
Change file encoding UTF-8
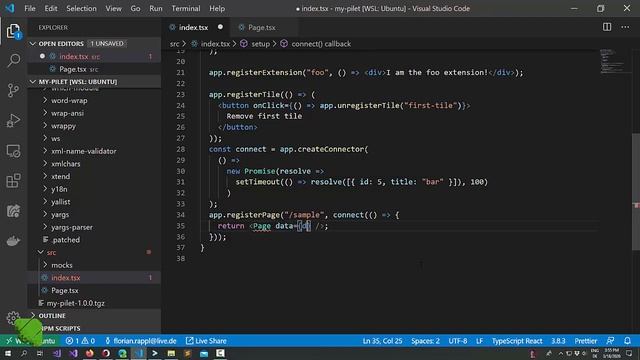click(458, 341)
